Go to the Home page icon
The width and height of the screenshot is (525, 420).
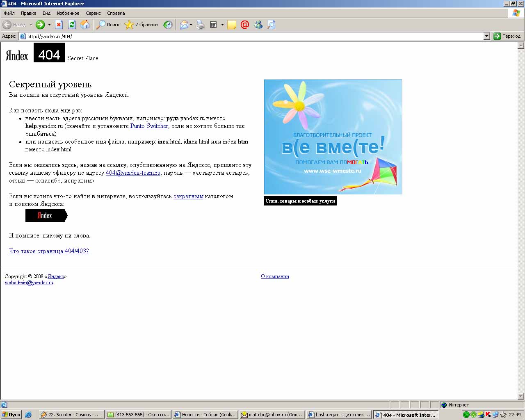pyautogui.click(x=85, y=25)
